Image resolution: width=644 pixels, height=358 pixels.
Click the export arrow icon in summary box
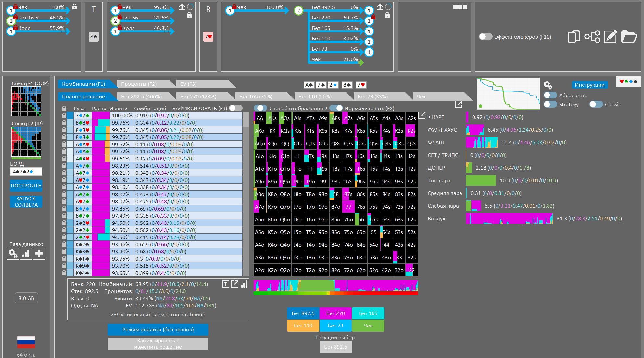click(235, 284)
